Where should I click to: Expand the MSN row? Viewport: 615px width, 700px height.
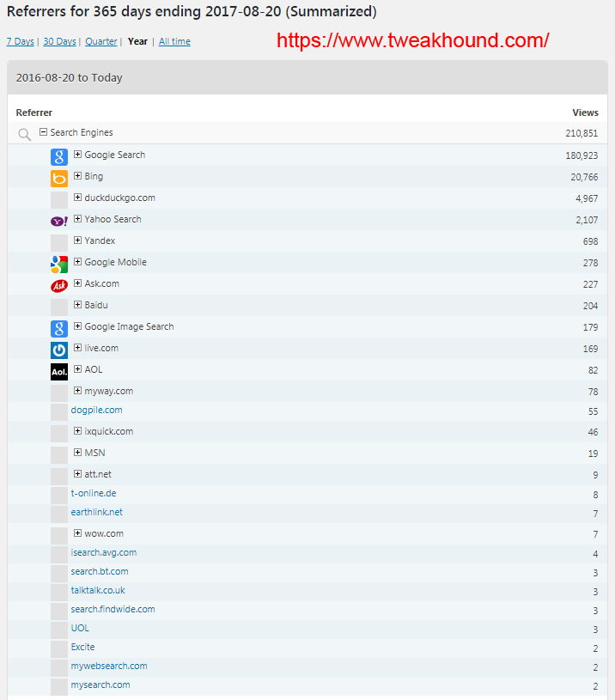coord(77,453)
